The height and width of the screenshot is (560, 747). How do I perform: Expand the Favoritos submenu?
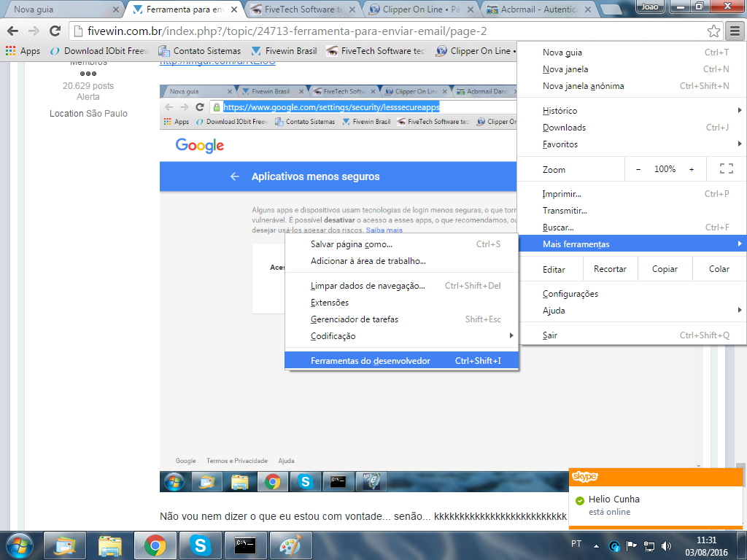click(x=632, y=144)
